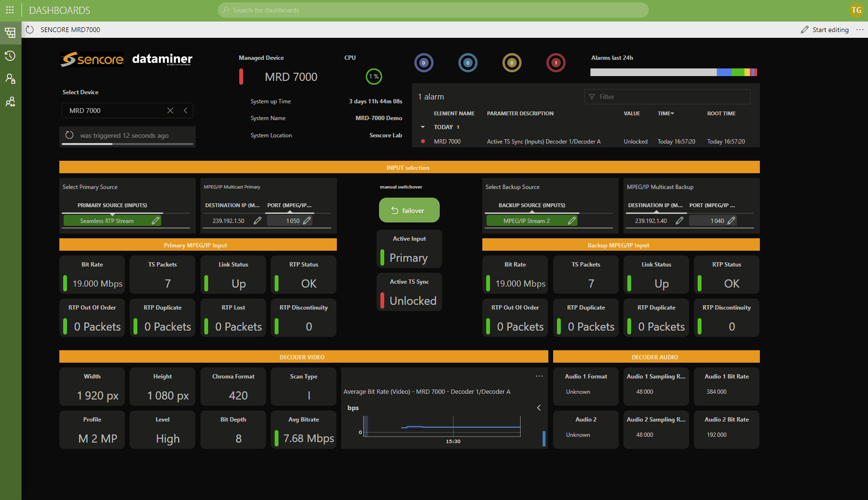Click the CPU 1% gauge
868x500 pixels.
(374, 77)
